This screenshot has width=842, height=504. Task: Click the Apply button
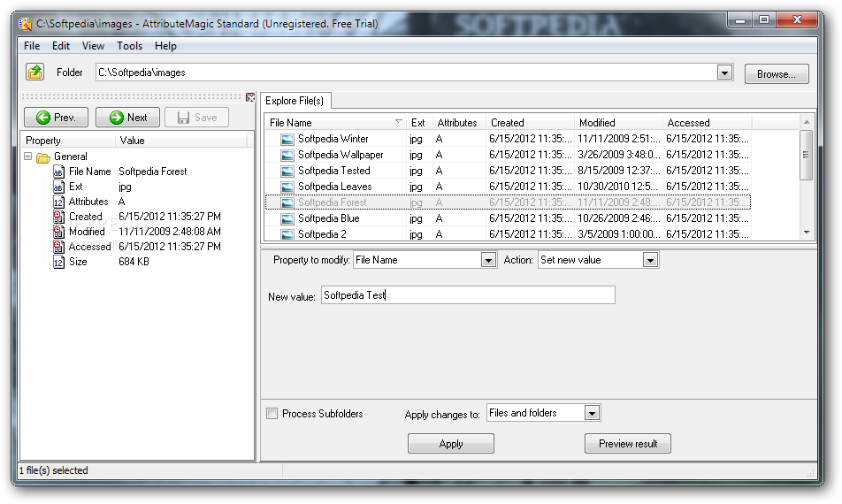(x=450, y=444)
